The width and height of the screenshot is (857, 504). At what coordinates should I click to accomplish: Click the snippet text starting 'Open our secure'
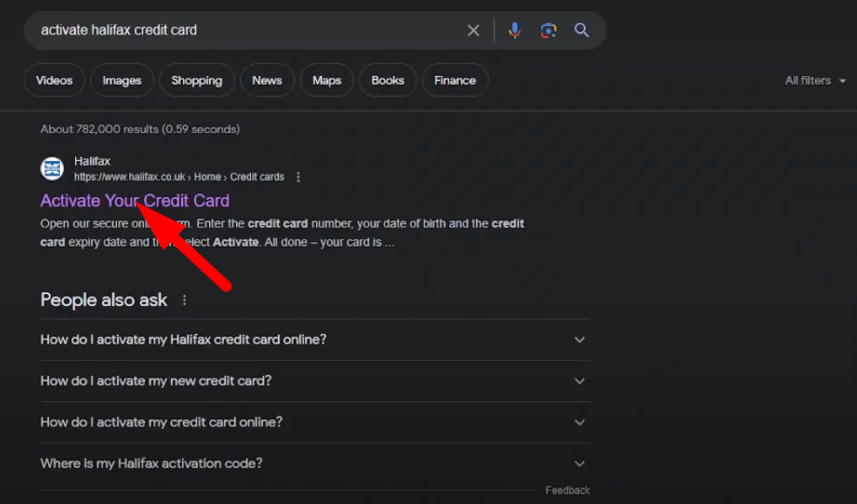tap(282, 233)
